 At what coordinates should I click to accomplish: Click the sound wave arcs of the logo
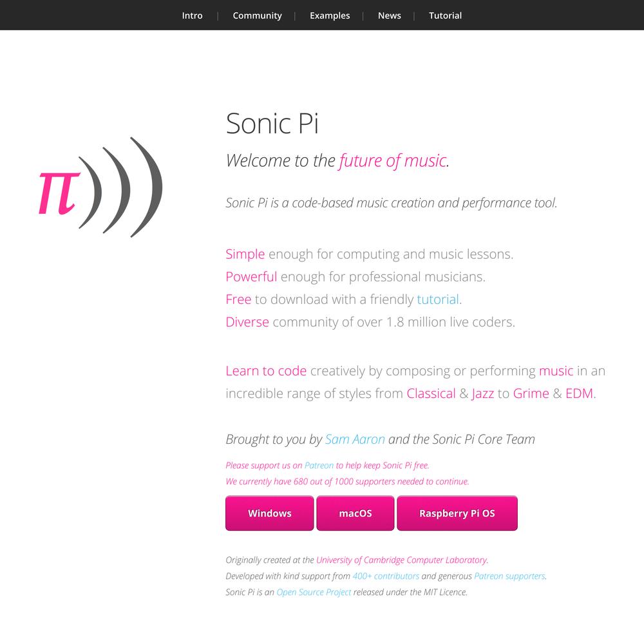pyautogui.click(x=120, y=187)
